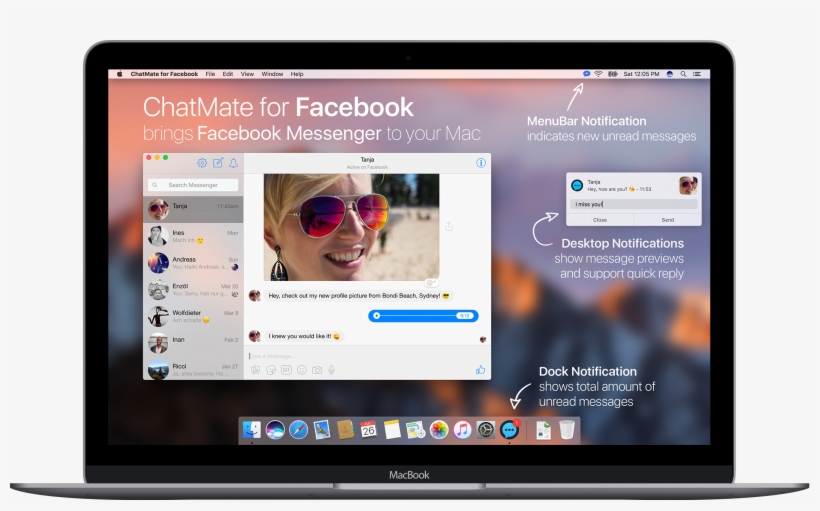820x511 pixels.
Task: Open the conversation with Ines
Action: click(193, 236)
